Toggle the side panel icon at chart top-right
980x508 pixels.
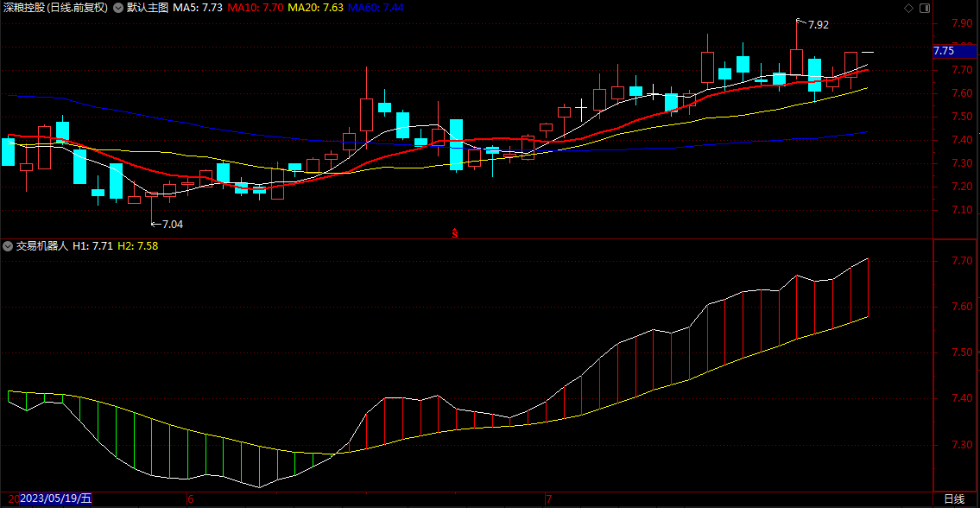(925, 8)
